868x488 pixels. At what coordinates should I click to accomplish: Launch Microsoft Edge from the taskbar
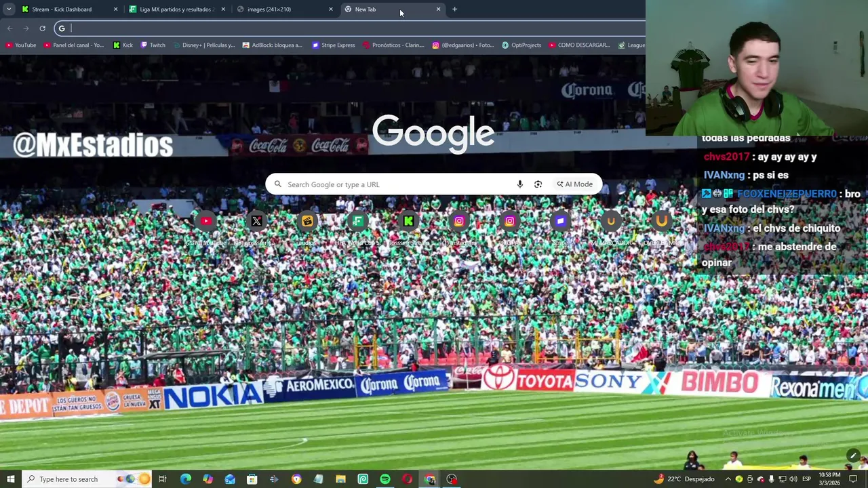tap(186, 479)
